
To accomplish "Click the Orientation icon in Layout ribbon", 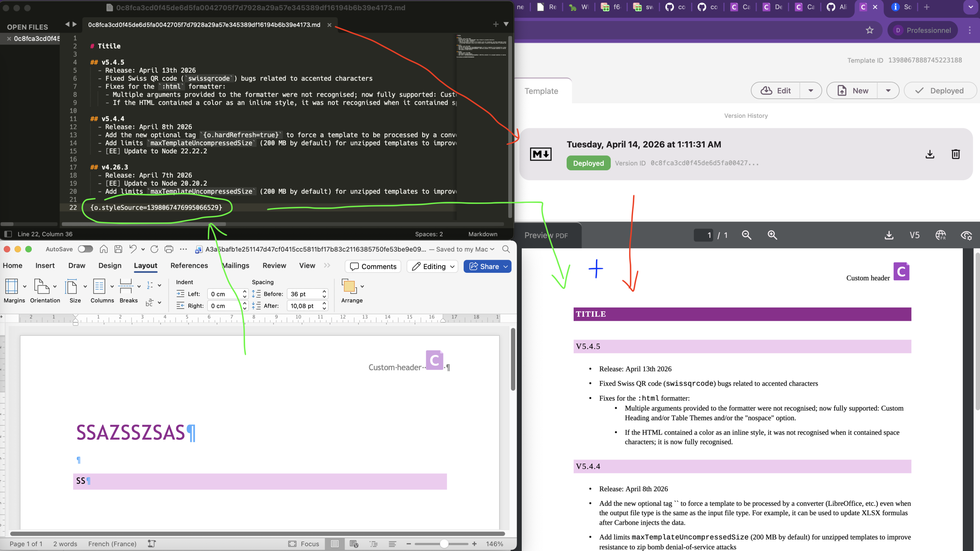I will pos(42,286).
